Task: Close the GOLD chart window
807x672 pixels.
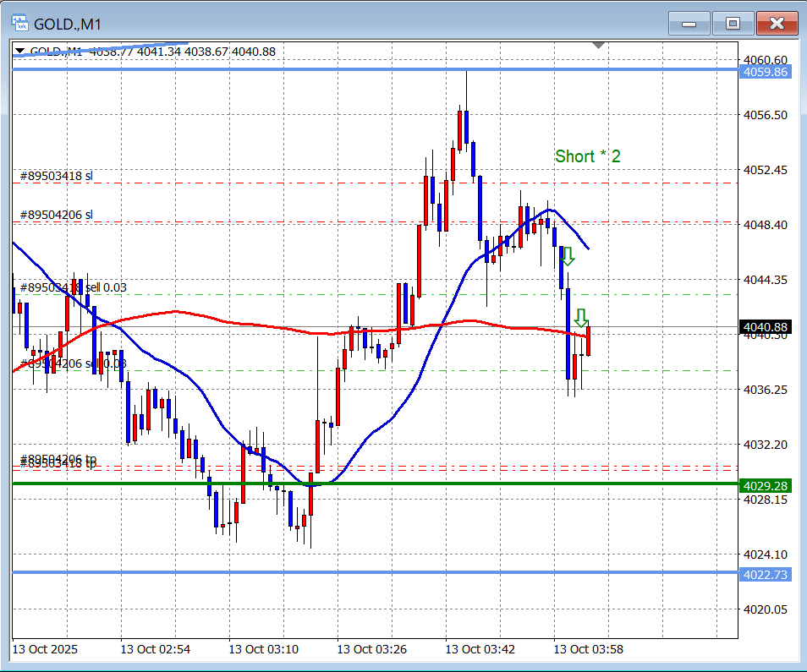Action: [777, 24]
